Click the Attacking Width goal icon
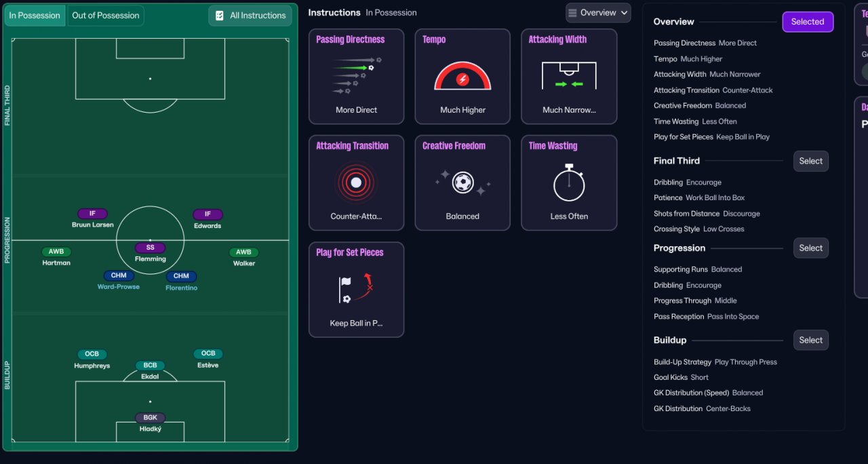 (x=569, y=76)
